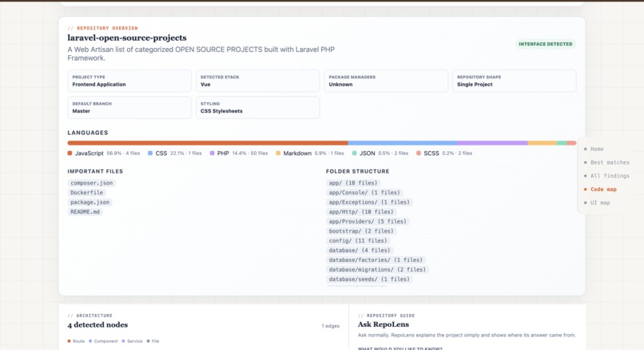
Task: Select app/Exceptions/ (1 files) folder
Action: tap(369, 202)
